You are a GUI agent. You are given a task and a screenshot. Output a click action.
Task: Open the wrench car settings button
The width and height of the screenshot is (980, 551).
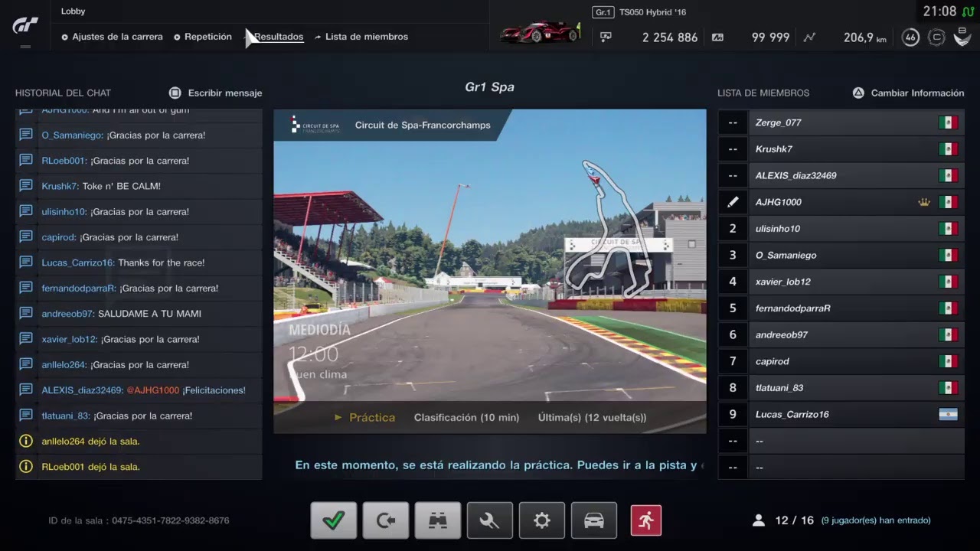pyautogui.click(x=490, y=520)
